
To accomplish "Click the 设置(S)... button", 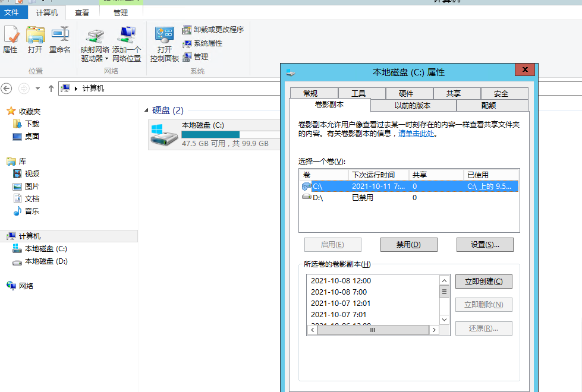I will pyautogui.click(x=485, y=245).
